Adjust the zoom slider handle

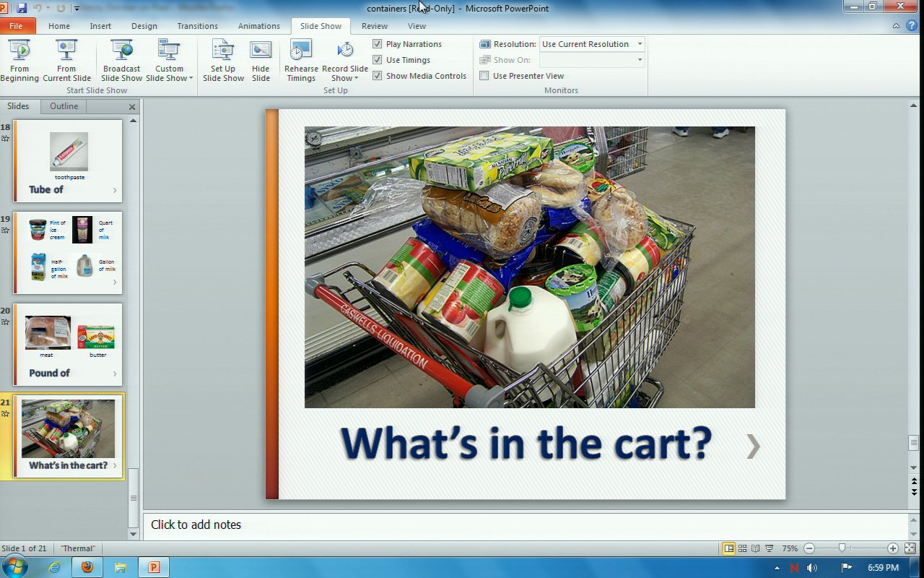click(842, 548)
